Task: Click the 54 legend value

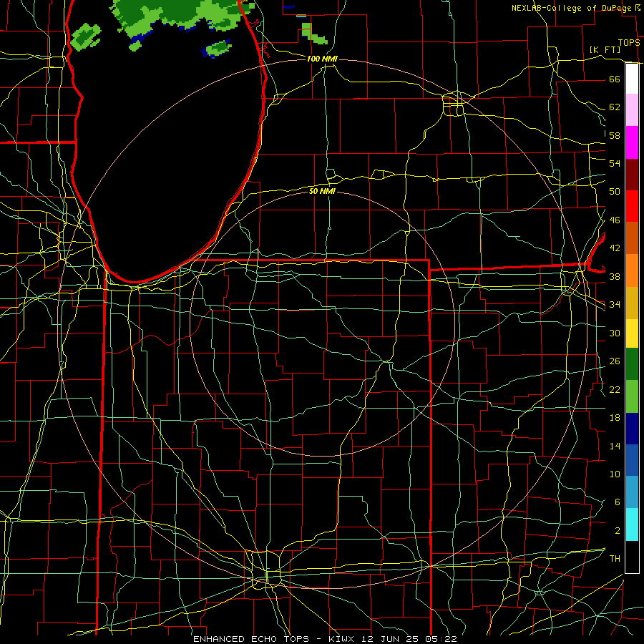Action: pos(615,163)
